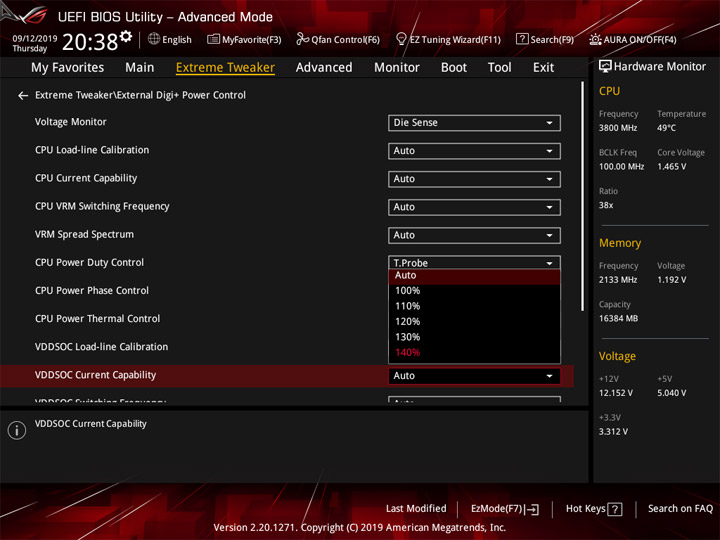This screenshot has width=720, height=540.
Task: Toggle AURA ON/OFF(F4)
Action: (633, 39)
